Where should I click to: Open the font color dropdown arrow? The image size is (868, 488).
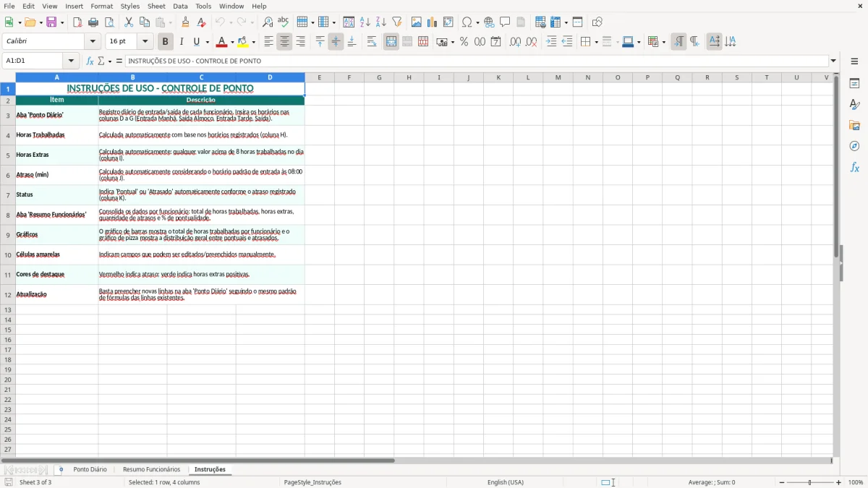232,42
